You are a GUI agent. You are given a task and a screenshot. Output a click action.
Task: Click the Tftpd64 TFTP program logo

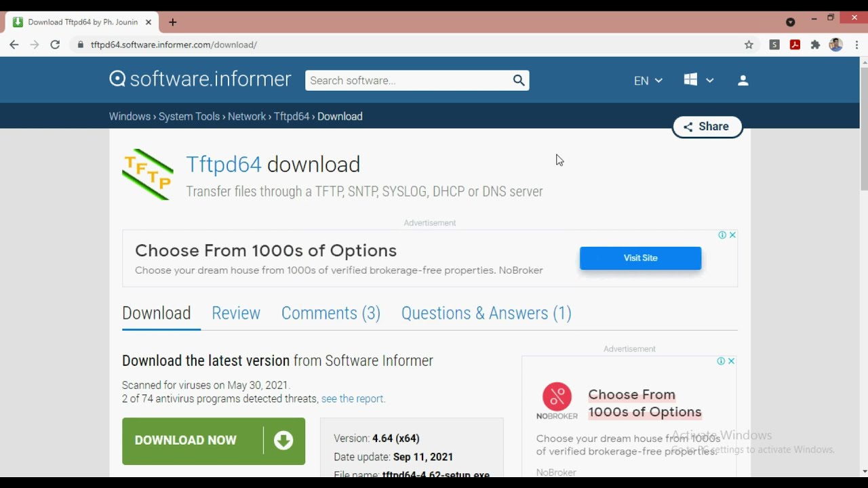point(148,174)
